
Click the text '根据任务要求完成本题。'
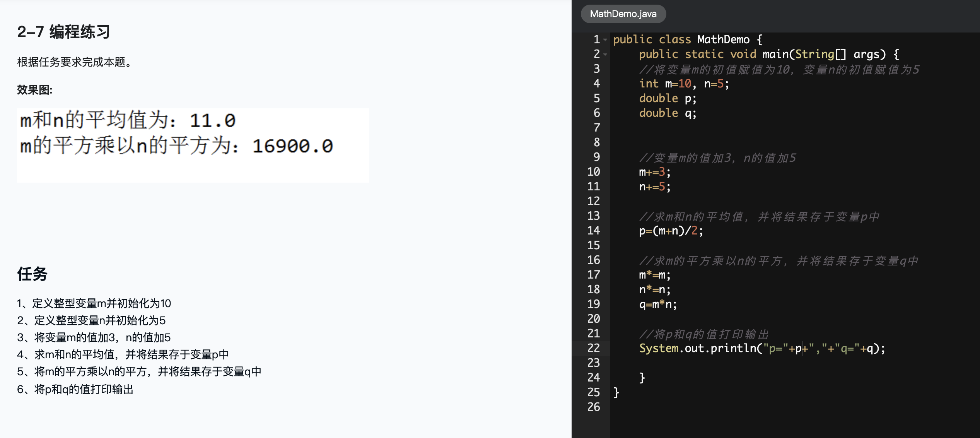(x=76, y=62)
